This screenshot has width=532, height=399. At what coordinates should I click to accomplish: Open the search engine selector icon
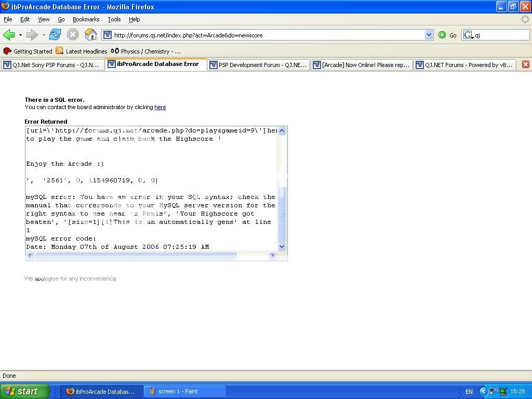point(469,35)
